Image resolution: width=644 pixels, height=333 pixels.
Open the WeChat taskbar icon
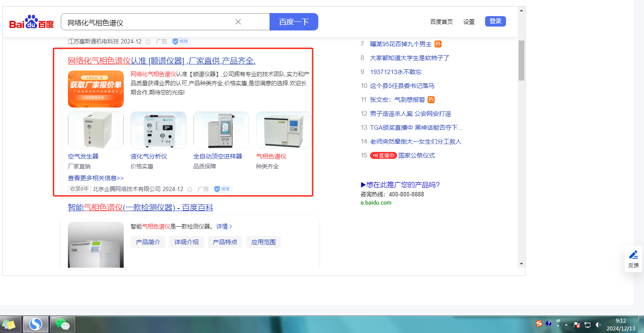(63, 324)
